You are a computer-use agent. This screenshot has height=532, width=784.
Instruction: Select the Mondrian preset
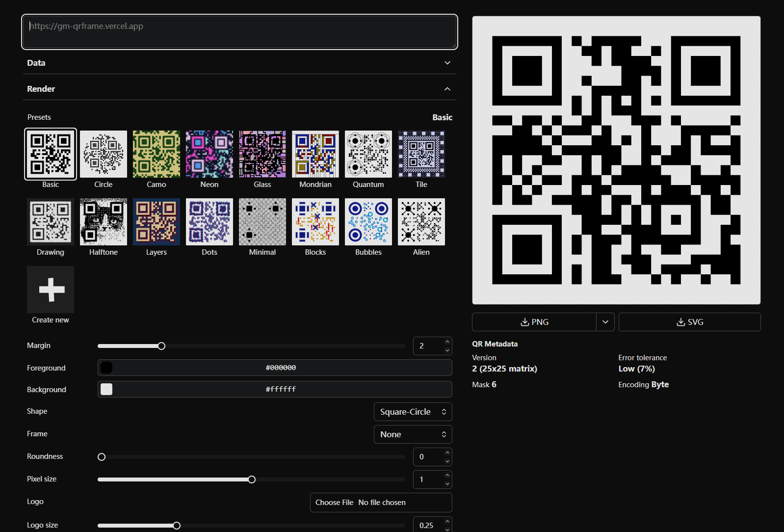click(x=315, y=154)
